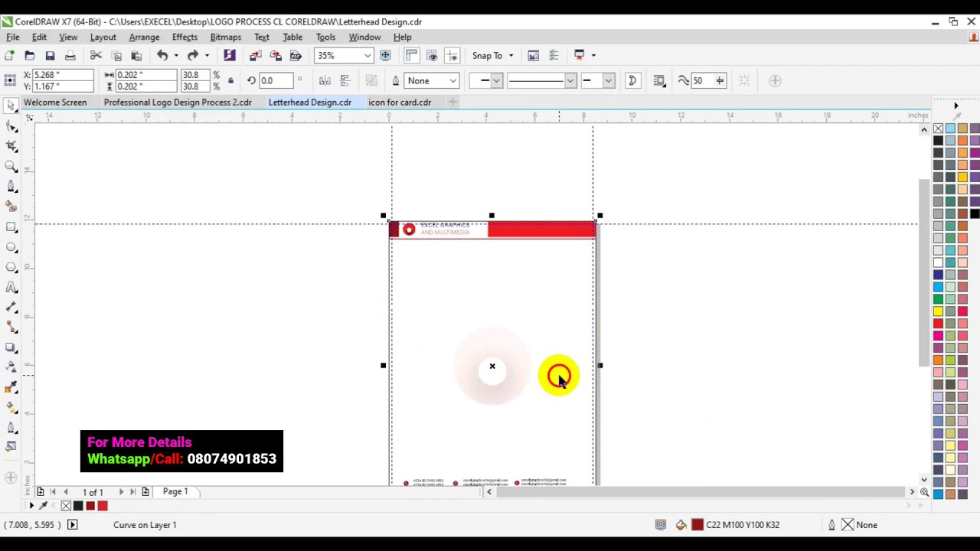
Task: Click the rotation angle input field
Action: point(276,80)
